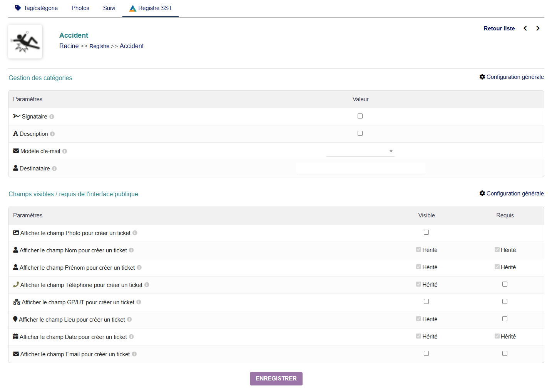
Task: Go to next item with right chevron
Action: point(538,28)
